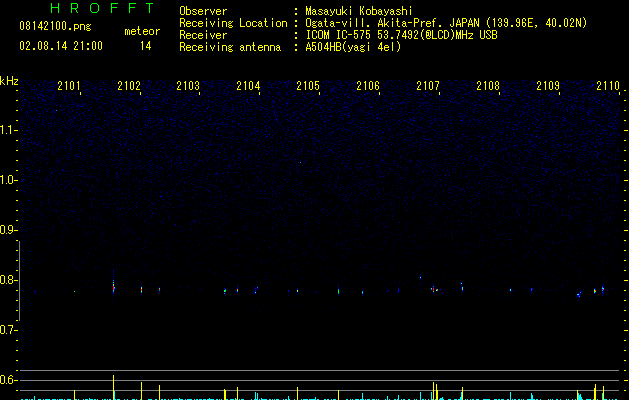Click the Receiving Location label

pos(233,23)
